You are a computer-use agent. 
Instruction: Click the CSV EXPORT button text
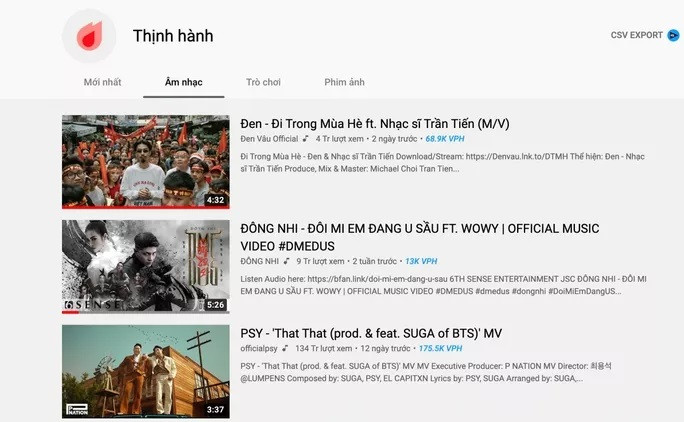click(636, 35)
